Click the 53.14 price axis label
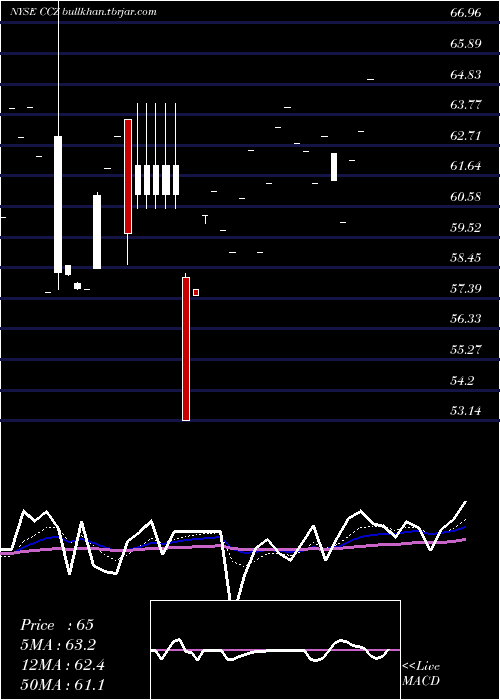The height and width of the screenshot is (700, 500). [466, 411]
